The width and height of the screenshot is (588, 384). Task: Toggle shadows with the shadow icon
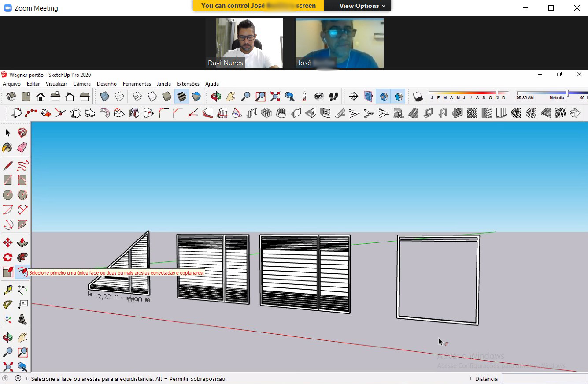pos(418,96)
